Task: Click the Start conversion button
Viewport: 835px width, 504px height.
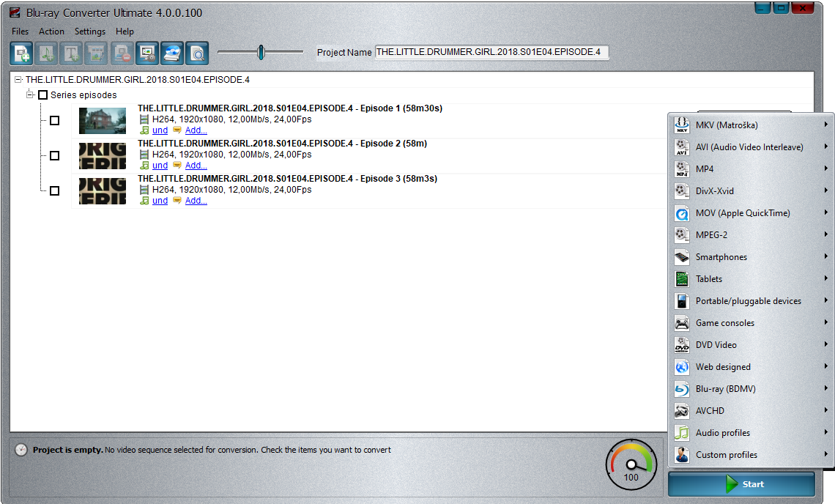Action: [742, 484]
